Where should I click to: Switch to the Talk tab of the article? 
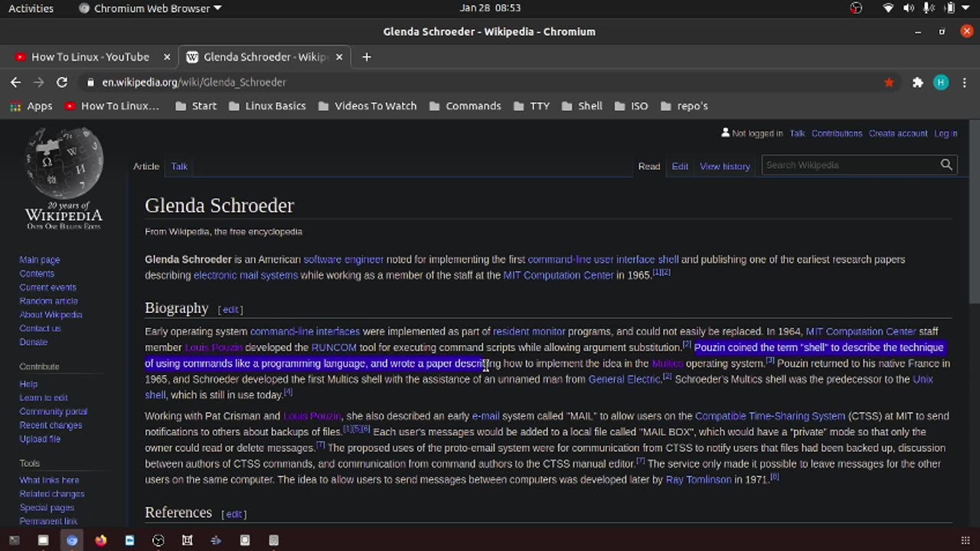pos(179,166)
